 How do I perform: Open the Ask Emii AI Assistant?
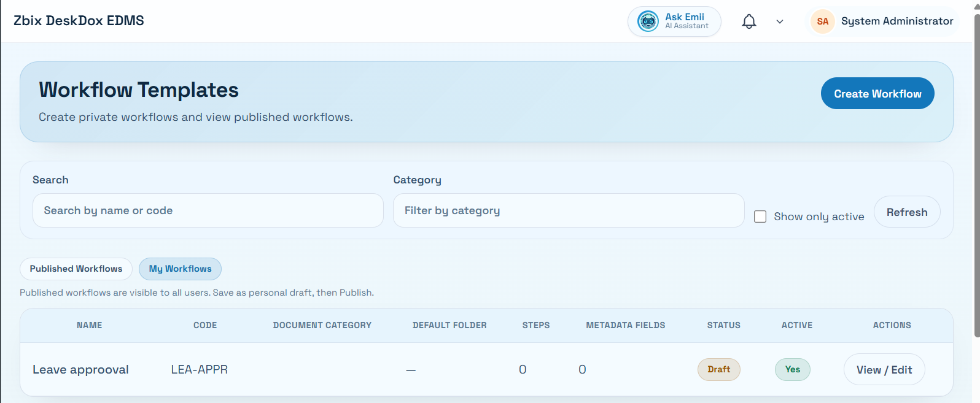tap(674, 21)
